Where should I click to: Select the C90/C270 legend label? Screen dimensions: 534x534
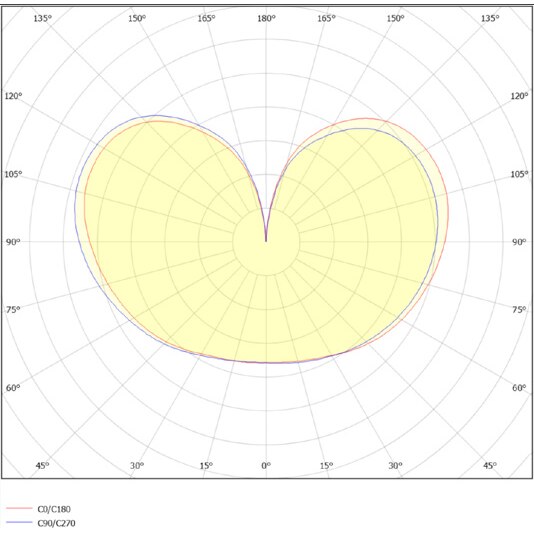point(56,523)
